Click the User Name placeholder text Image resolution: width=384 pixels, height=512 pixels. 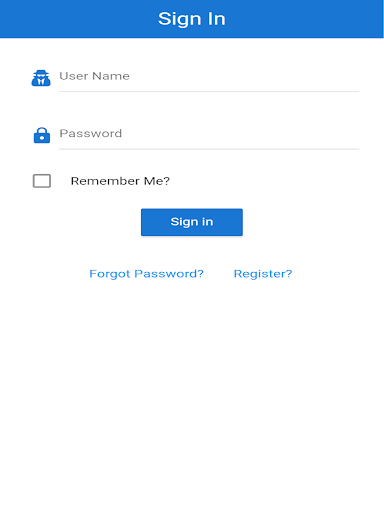94,76
